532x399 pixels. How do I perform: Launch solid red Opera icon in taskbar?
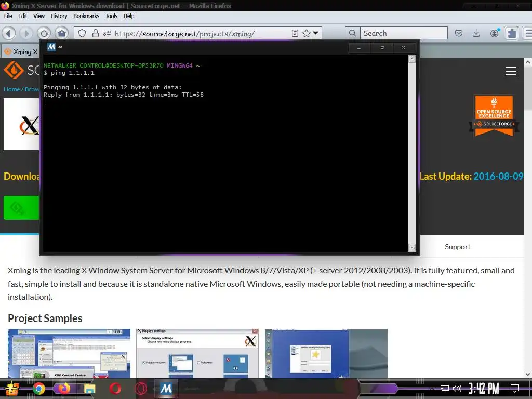(x=115, y=389)
